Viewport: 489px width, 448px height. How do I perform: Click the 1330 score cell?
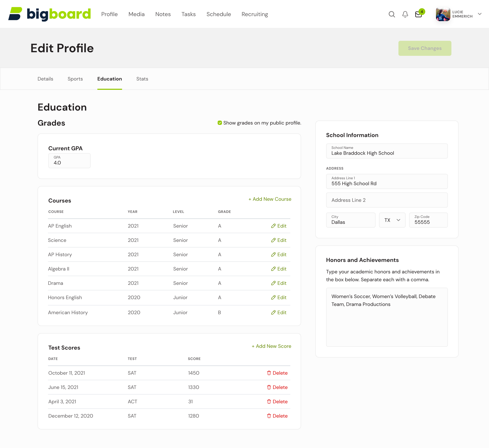point(193,387)
